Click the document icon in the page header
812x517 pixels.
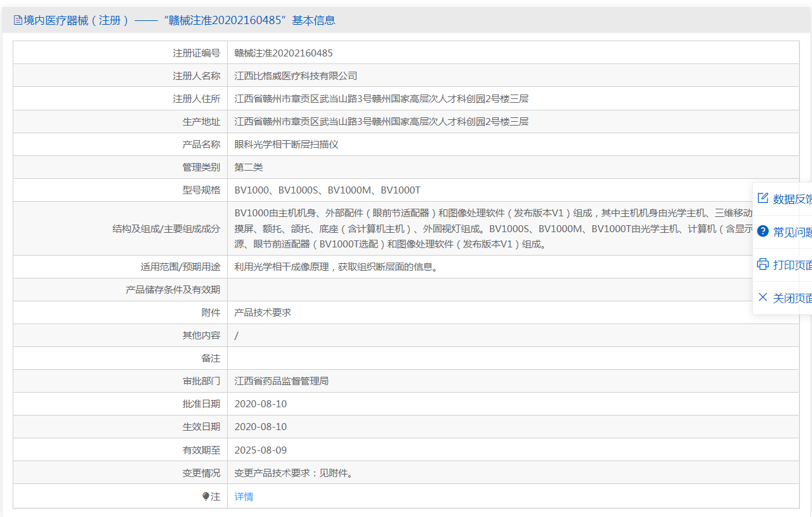coord(18,20)
